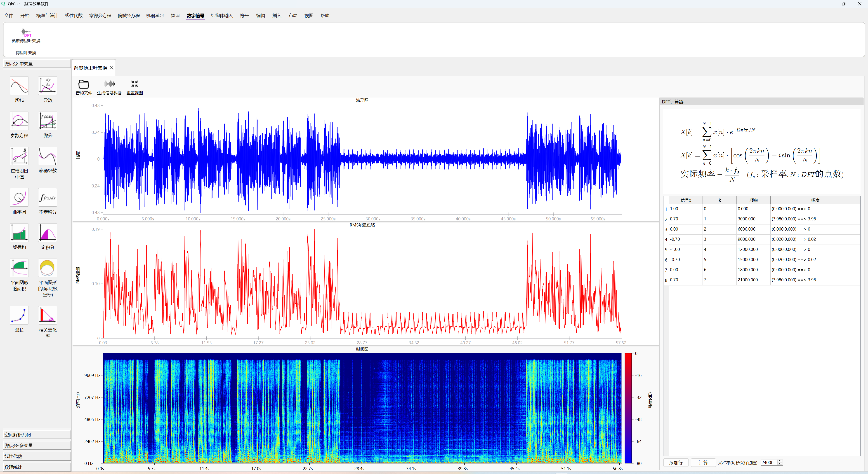
Task: Close the 离散傅里叶变换 document tab
Action: pyautogui.click(x=111, y=68)
